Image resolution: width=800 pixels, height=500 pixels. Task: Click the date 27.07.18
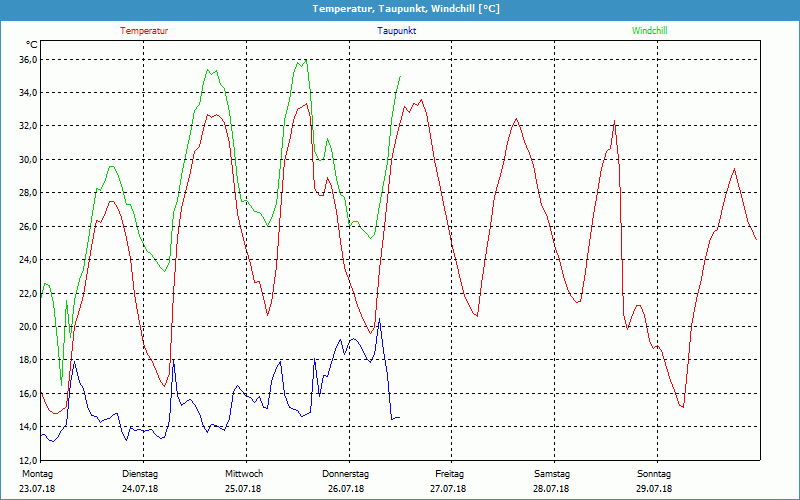tap(448, 489)
